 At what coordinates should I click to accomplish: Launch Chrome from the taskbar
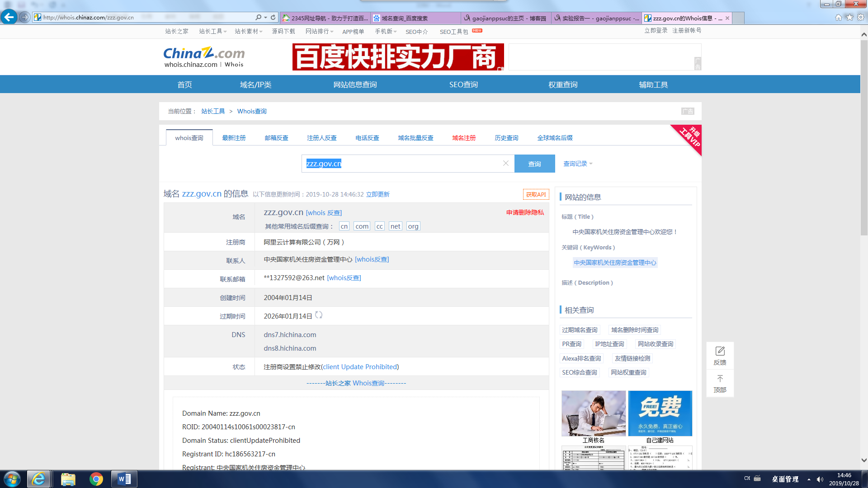(96, 479)
